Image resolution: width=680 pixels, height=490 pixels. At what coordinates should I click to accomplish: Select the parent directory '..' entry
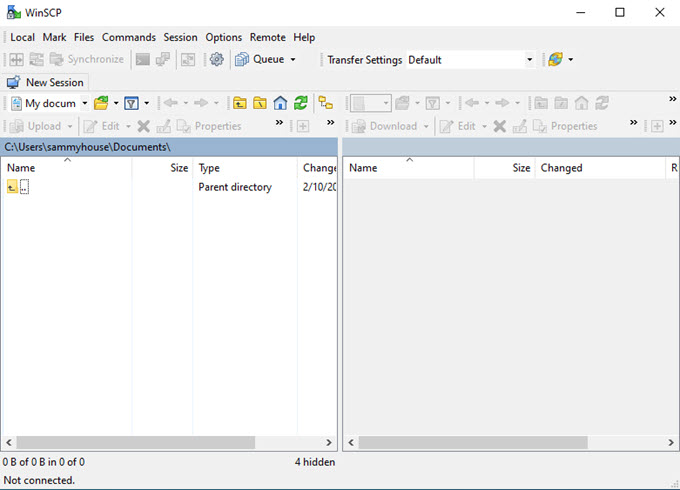(x=18, y=187)
